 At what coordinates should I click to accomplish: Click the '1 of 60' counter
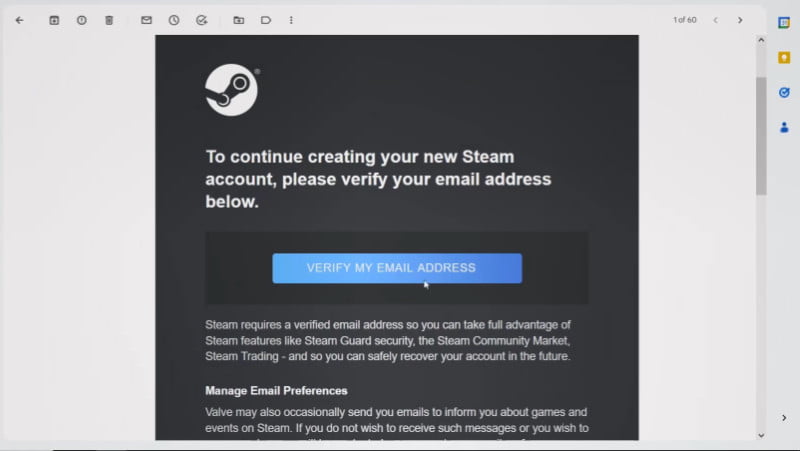coord(685,20)
